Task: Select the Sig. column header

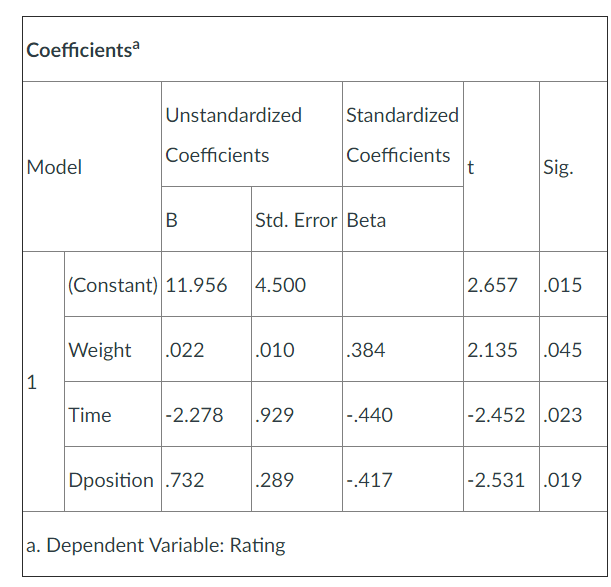Action: point(558,167)
